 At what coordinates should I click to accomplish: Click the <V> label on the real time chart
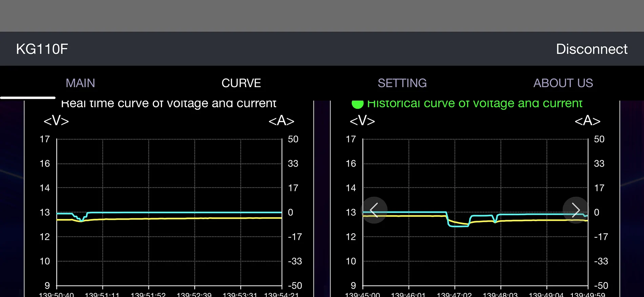click(x=56, y=121)
